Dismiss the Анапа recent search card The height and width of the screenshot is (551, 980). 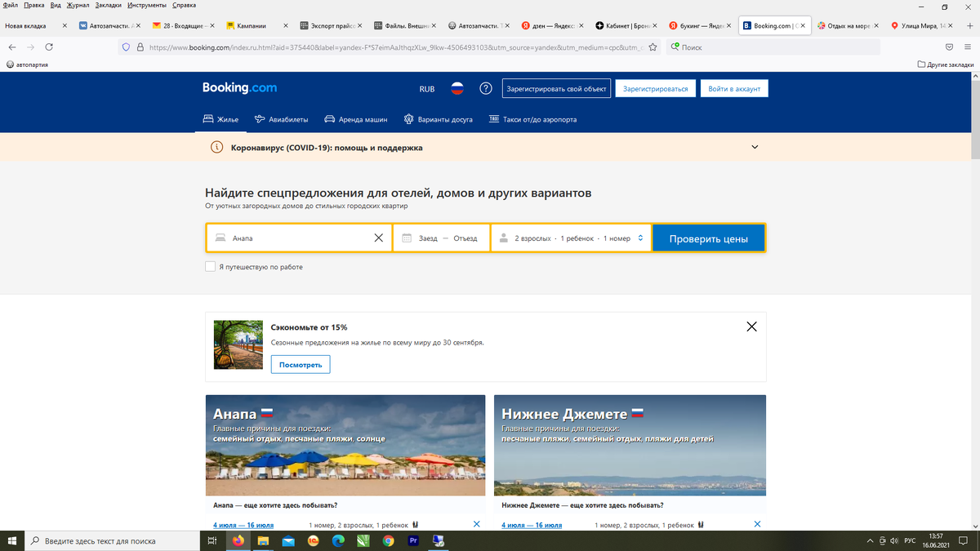tap(476, 524)
